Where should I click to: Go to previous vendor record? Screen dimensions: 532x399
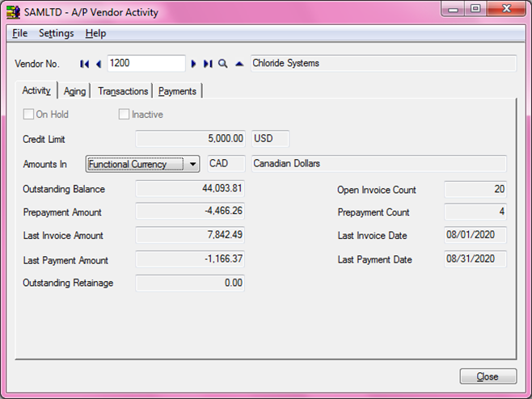99,64
